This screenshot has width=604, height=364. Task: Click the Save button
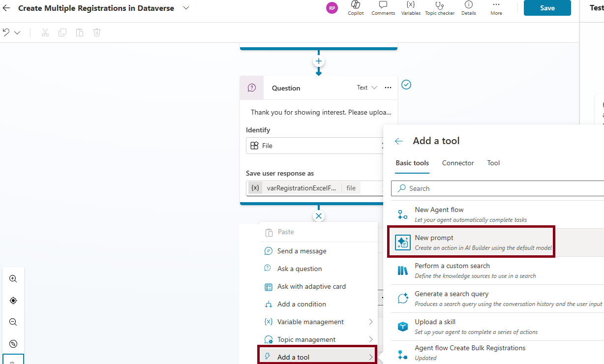tap(547, 8)
